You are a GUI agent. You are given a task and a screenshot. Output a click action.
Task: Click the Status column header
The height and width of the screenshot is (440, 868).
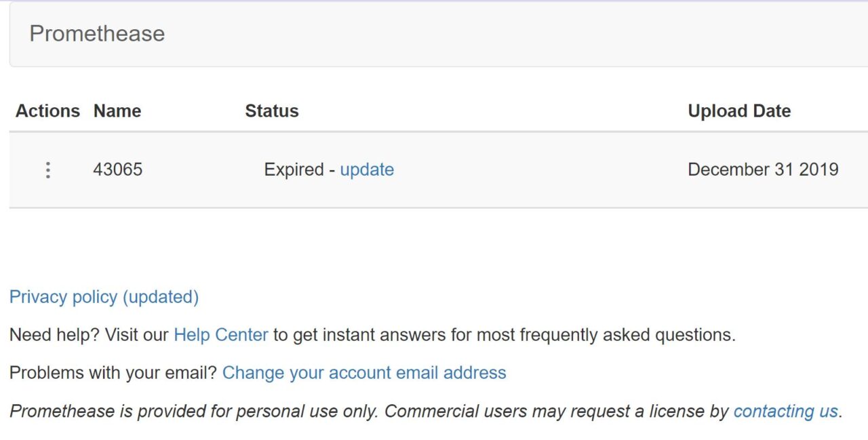[x=272, y=111]
